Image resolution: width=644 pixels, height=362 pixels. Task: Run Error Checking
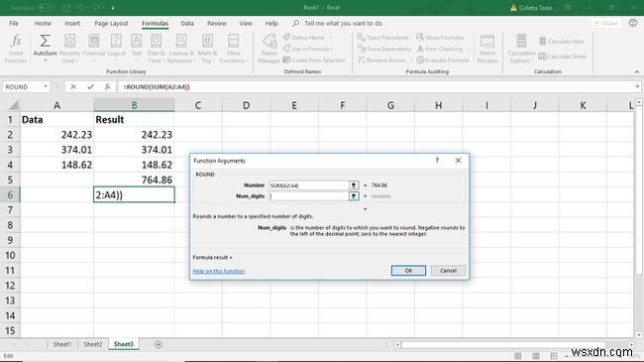[x=440, y=49]
